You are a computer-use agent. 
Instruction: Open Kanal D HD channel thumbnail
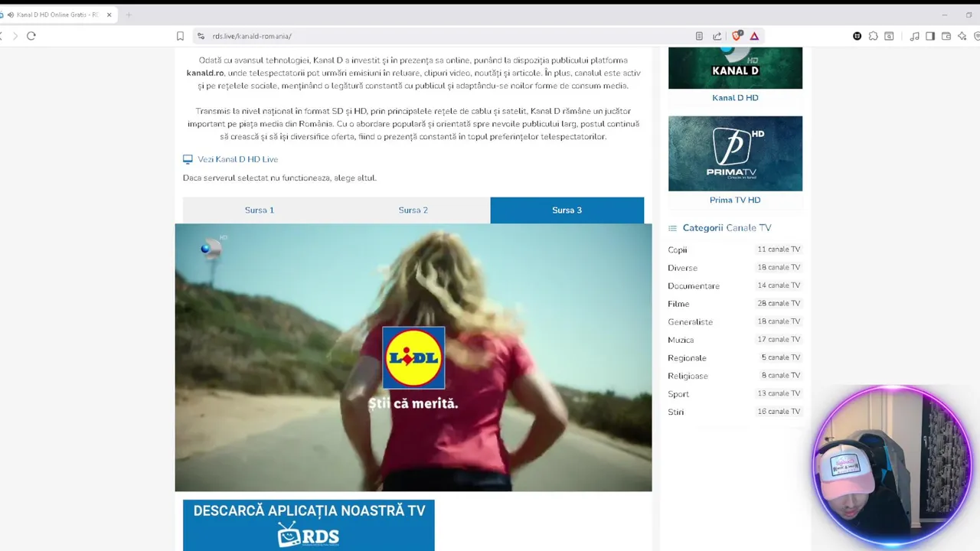735,68
